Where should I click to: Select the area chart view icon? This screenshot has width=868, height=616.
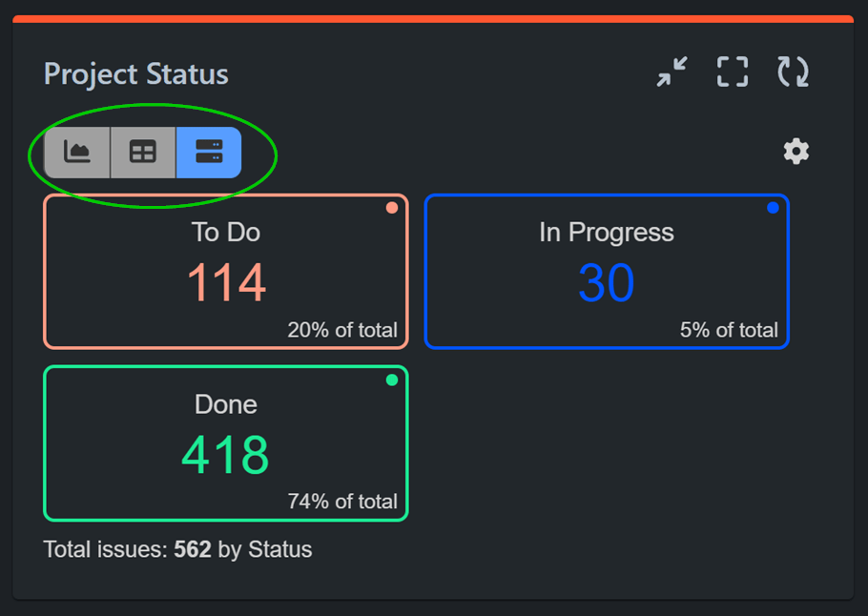pos(75,152)
